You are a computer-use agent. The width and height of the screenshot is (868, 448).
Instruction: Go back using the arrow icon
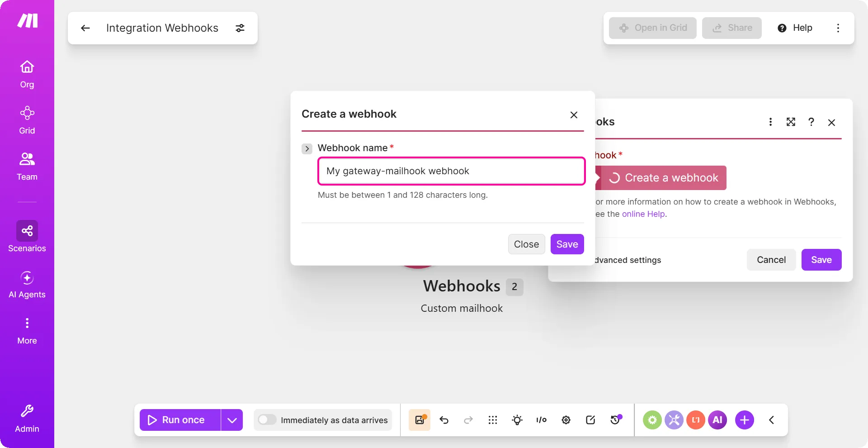click(85, 28)
